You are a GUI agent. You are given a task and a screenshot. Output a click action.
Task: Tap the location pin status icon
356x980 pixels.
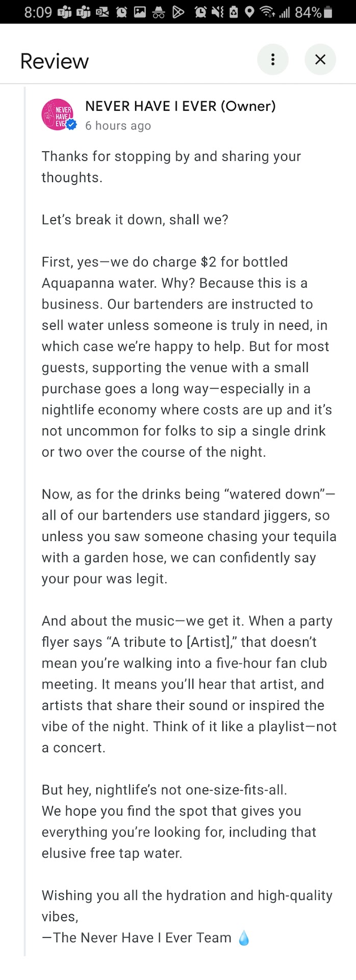(249, 12)
